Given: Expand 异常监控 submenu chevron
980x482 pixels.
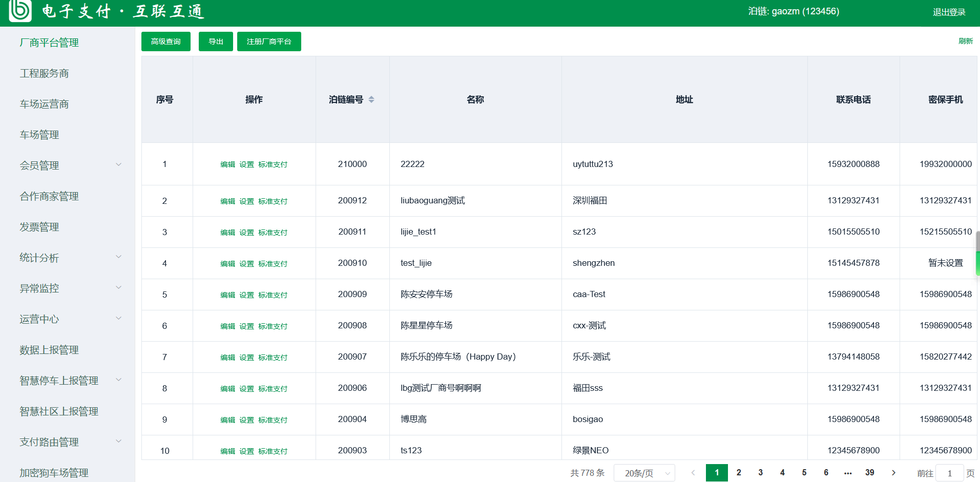Looking at the screenshot, I should [x=119, y=287].
